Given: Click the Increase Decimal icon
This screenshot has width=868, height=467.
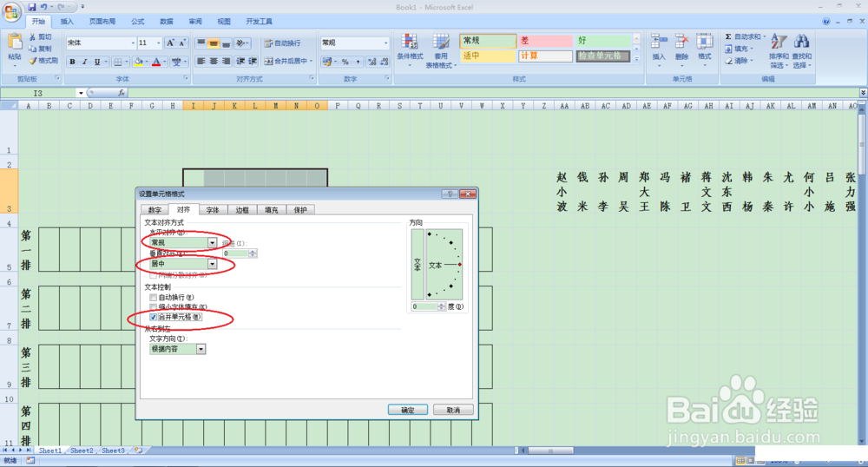Looking at the screenshot, I should click(372, 62).
